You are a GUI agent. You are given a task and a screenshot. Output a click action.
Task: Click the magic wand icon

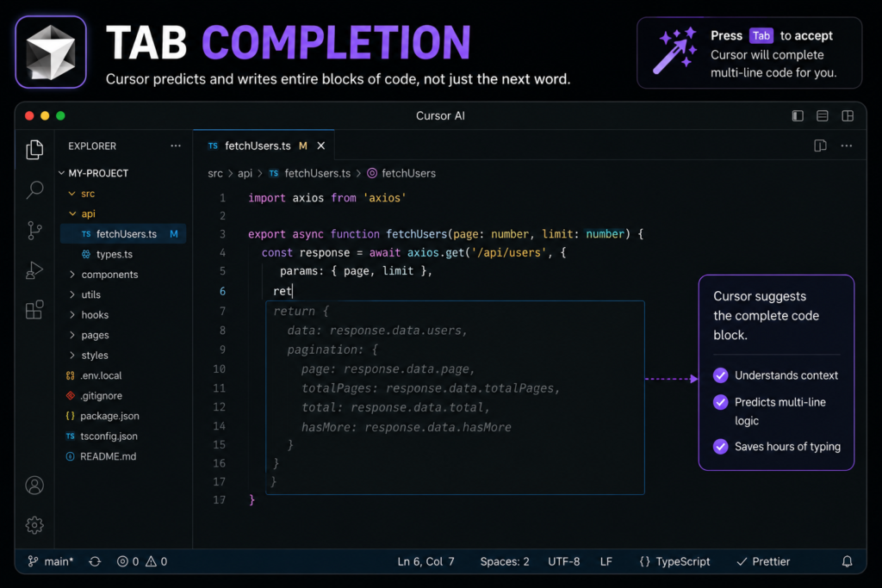pos(675,51)
